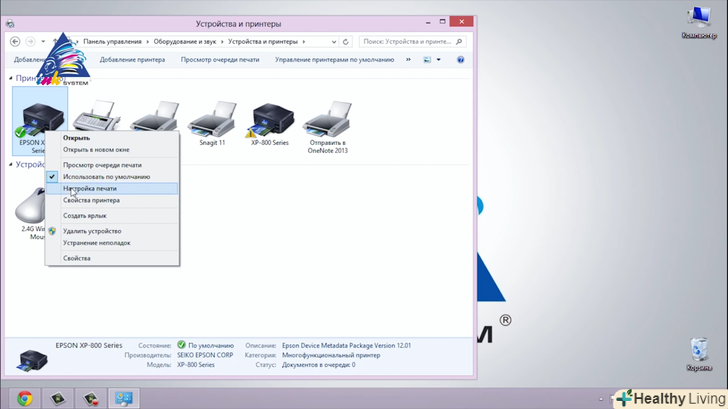Screen dimensions: 728x409
Task: Choose Просмотр очереди печати in context menu
Action: pos(111,165)
